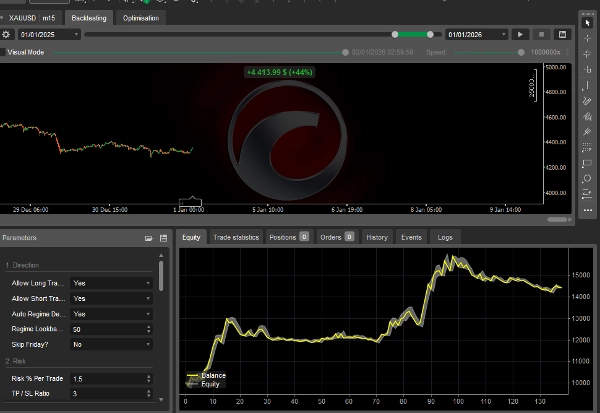Select the rectangle shape tool
Viewport: 600px width, 413px height.
pyautogui.click(x=587, y=163)
